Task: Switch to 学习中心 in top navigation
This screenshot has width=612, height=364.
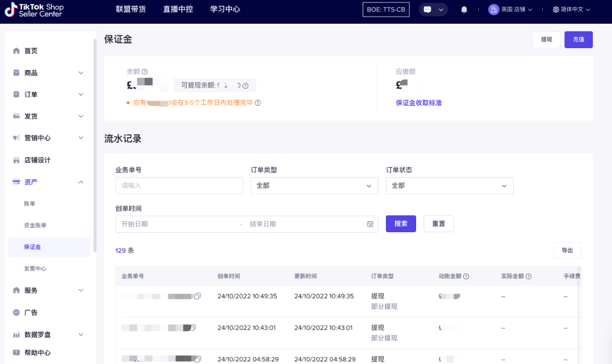Action: (225, 9)
